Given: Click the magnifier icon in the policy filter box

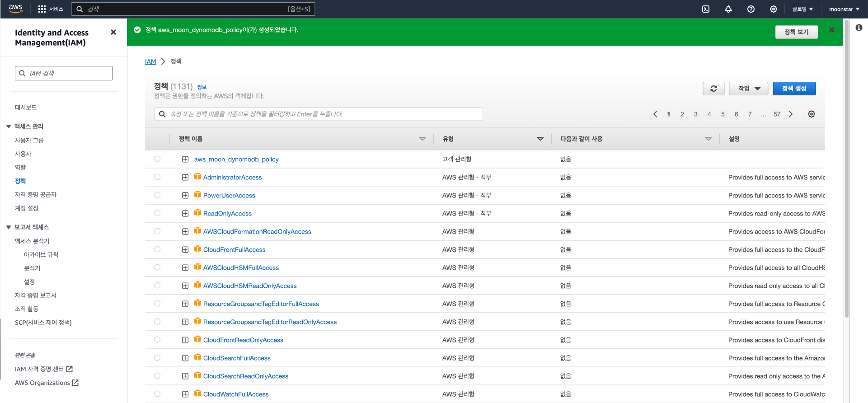Looking at the screenshot, I should (x=162, y=114).
